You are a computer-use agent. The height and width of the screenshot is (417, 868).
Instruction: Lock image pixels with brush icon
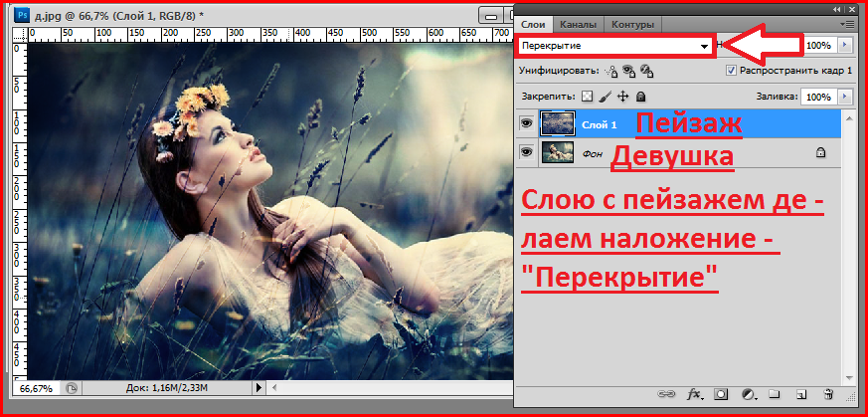pos(605,97)
